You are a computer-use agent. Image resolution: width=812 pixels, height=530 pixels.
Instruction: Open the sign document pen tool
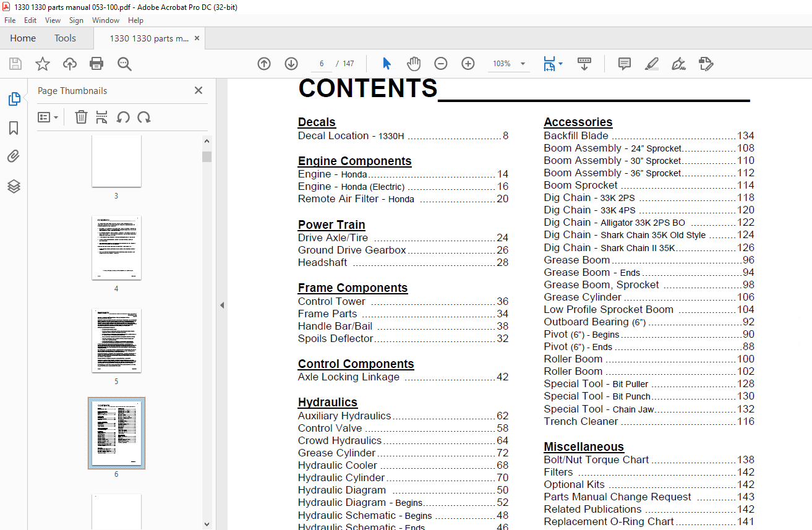[x=678, y=64]
